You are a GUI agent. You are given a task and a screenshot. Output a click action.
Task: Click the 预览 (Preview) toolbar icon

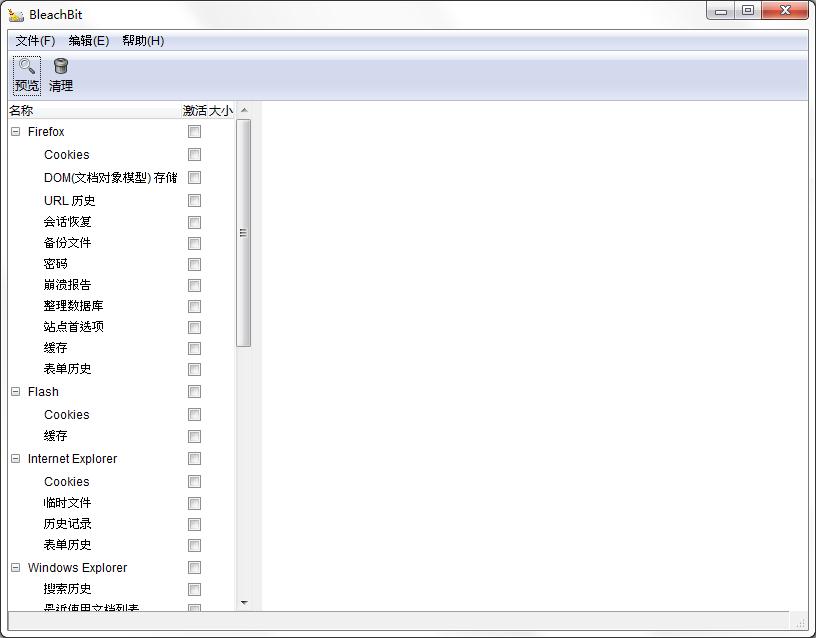(26, 72)
